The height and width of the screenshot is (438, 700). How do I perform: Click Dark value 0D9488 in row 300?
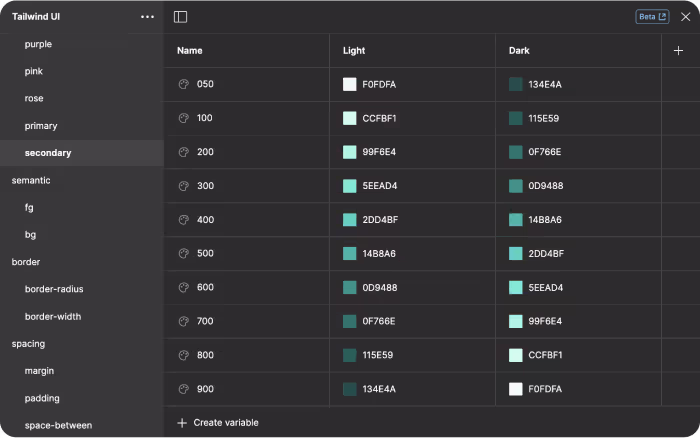546,186
